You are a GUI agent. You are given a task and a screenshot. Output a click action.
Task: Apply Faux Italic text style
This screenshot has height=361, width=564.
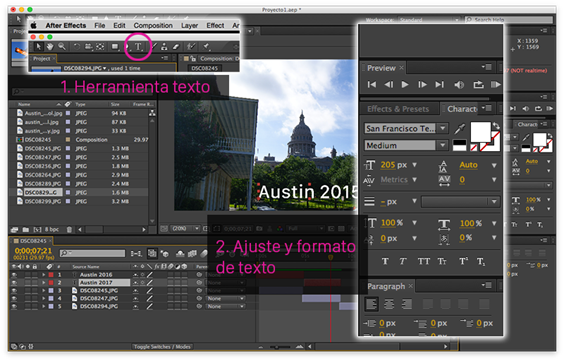click(403, 261)
